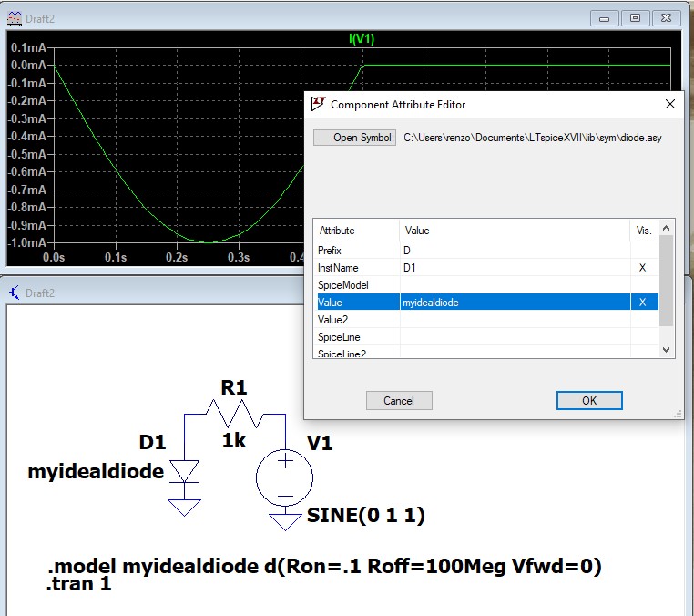
Task: Click the I(V1) trace label in plot
Action: (x=362, y=39)
